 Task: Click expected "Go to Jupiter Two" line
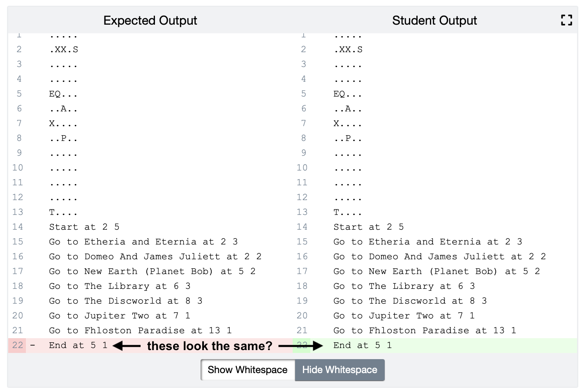[x=120, y=316]
